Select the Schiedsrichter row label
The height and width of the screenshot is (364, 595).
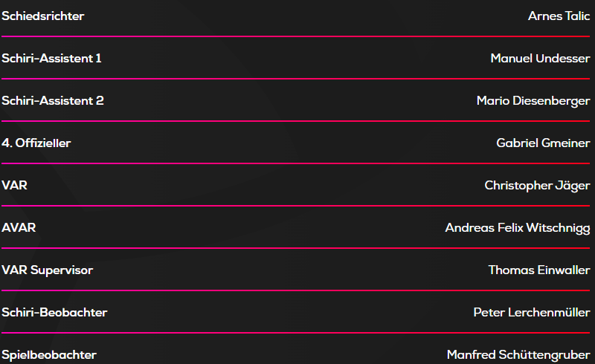coord(43,16)
